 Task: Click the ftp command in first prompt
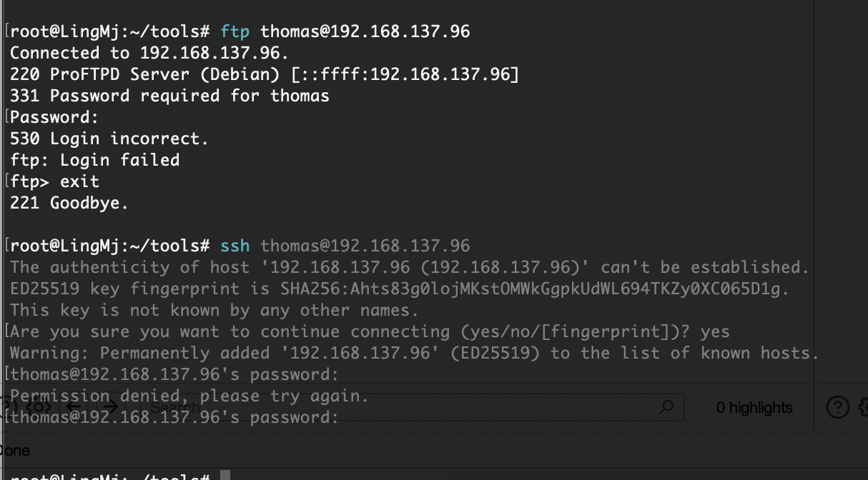point(235,31)
